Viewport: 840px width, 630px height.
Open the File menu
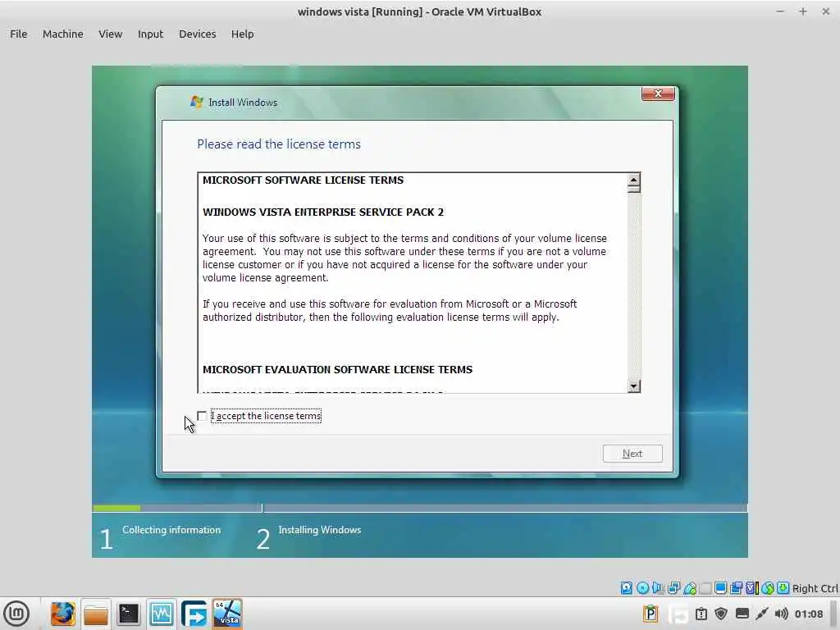(x=18, y=34)
